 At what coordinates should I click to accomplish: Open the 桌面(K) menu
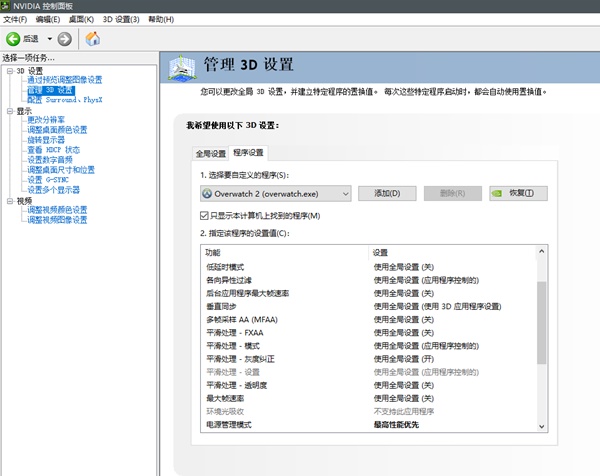tap(81, 20)
